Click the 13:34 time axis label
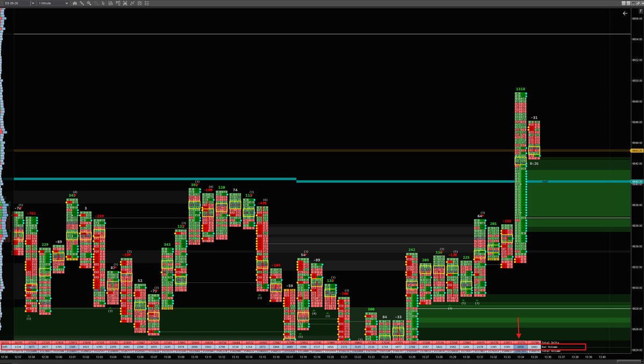644x364 pixels. (520, 356)
